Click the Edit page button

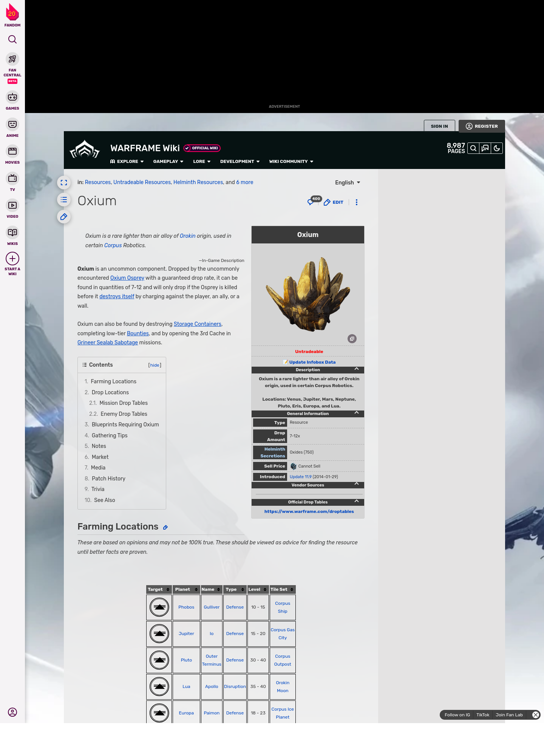point(334,203)
